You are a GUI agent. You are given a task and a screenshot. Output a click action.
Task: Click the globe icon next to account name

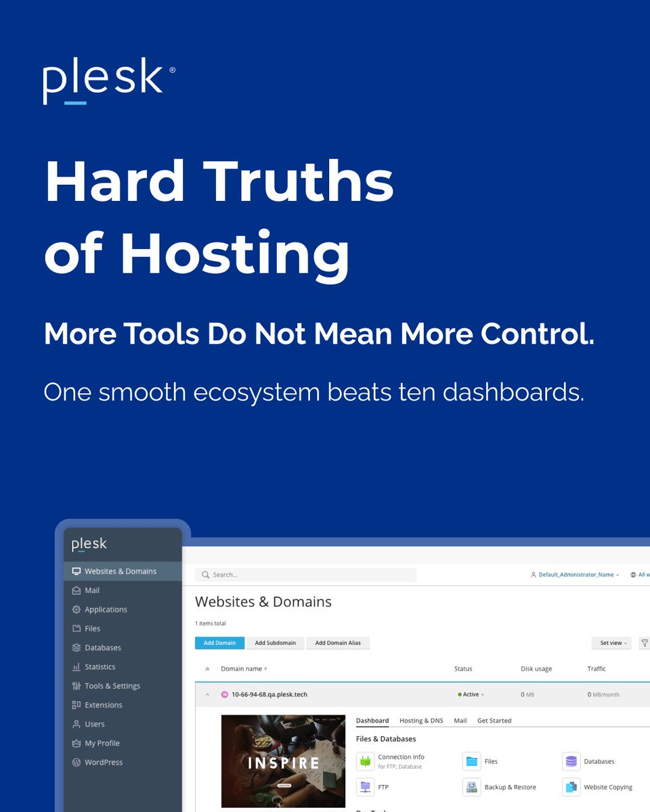pyautogui.click(x=633, y=574)
